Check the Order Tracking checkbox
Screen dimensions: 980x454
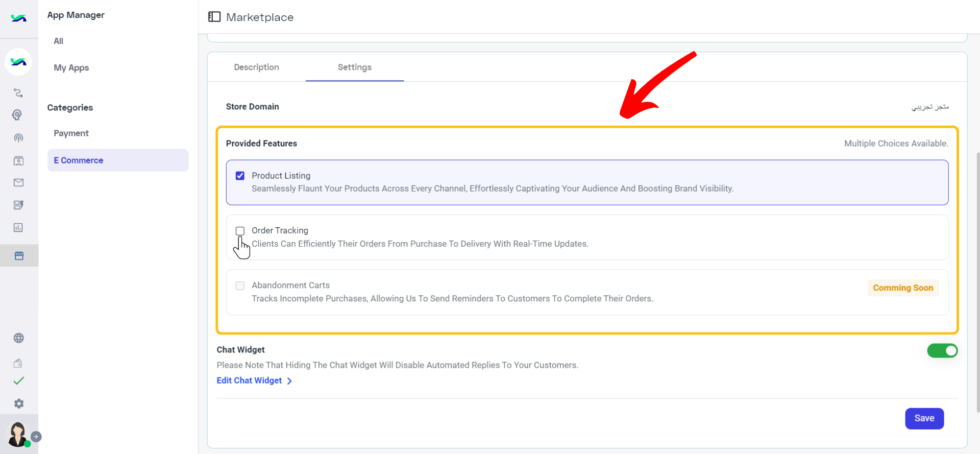[240, 231]
